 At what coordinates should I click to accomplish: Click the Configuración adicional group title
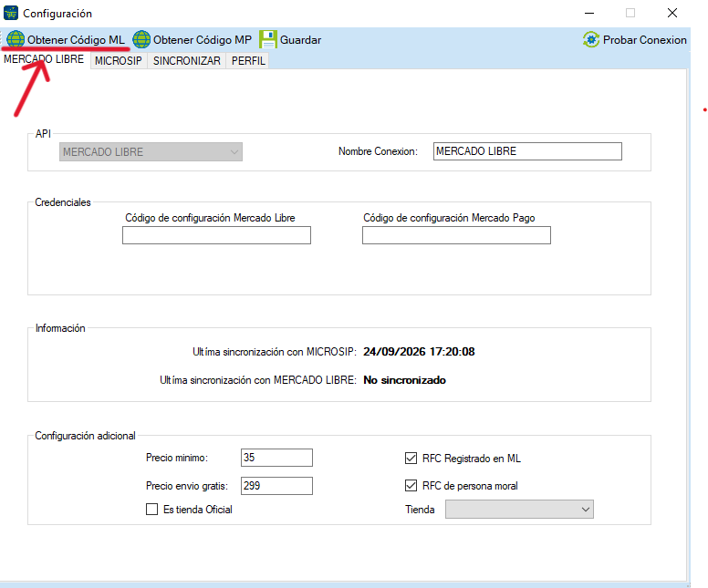pyautogui.click(x=86, y=436)
